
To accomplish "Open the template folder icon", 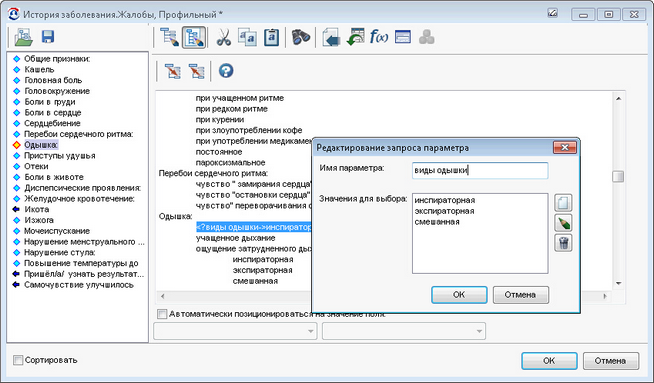I will 23,37.
